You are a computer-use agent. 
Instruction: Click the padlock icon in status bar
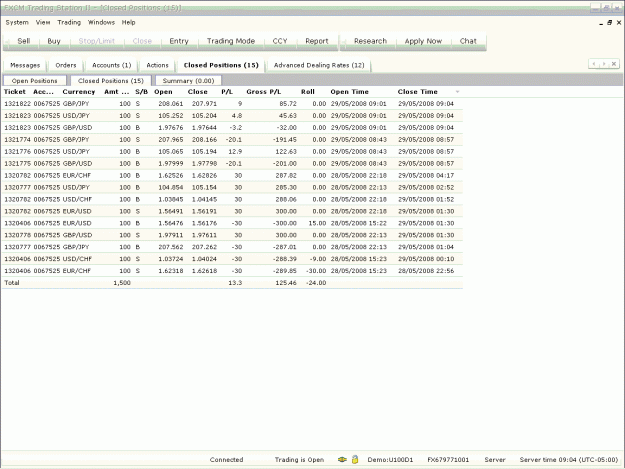pos(355,459)
